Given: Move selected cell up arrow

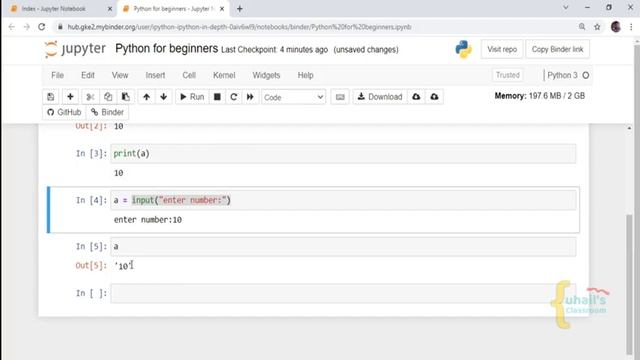Looking at the screenshot, I should click(147, 97).
